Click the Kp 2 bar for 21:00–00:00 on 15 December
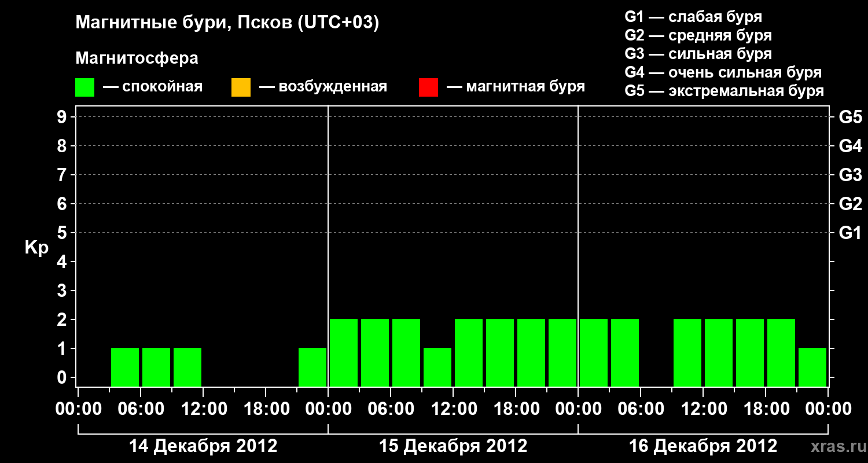Viewport: 868px width, 463px height. [562, 352]
